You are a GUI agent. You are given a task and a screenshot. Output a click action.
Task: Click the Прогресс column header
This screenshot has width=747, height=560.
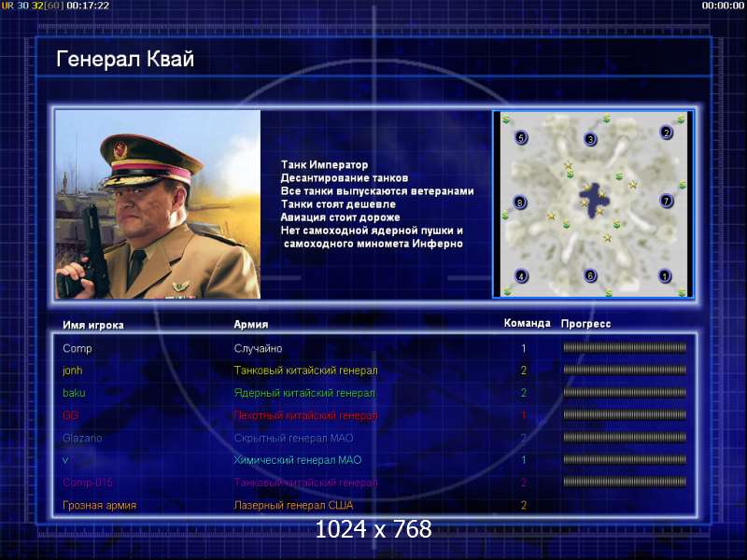[585, 324]
